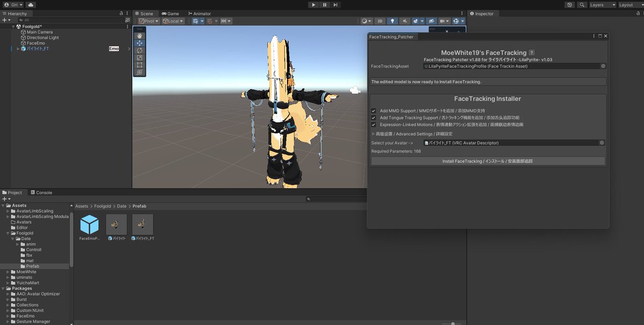Click Foolgold in the breadcrumb path

point(104,206)
